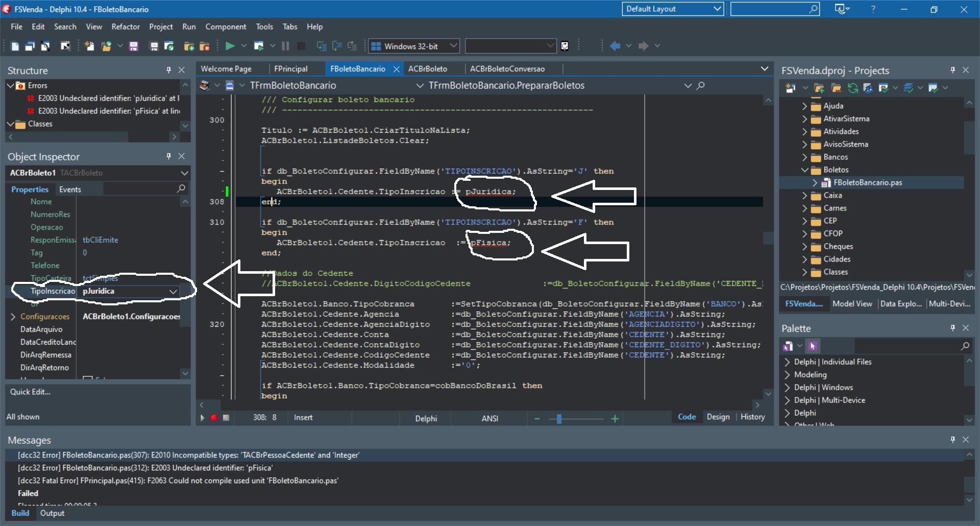Click the new file toolbar icon
The width and height of the screenshot is (980, 526).
click(x=15, y=46)
